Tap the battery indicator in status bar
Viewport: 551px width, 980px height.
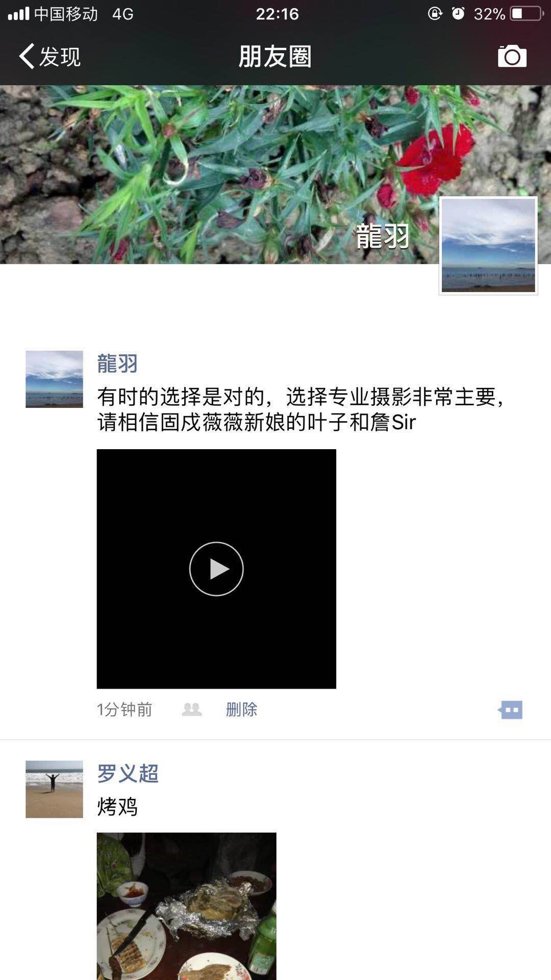click(527, 14)
